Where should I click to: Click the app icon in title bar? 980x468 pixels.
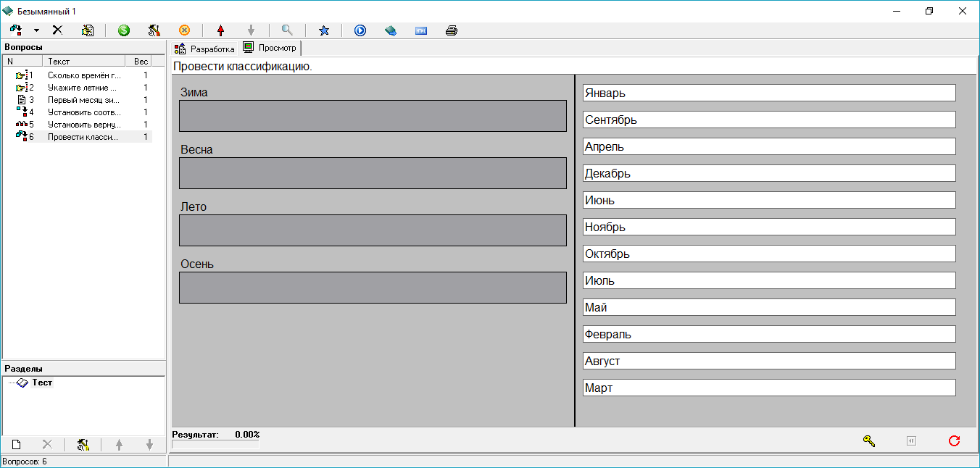(8, 11)
